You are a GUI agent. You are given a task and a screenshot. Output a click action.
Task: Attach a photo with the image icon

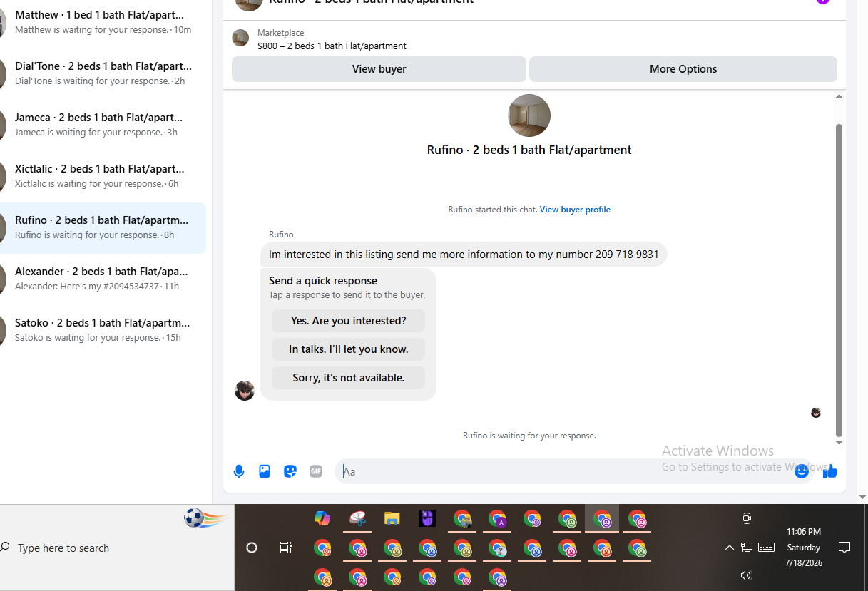point(265,471)
